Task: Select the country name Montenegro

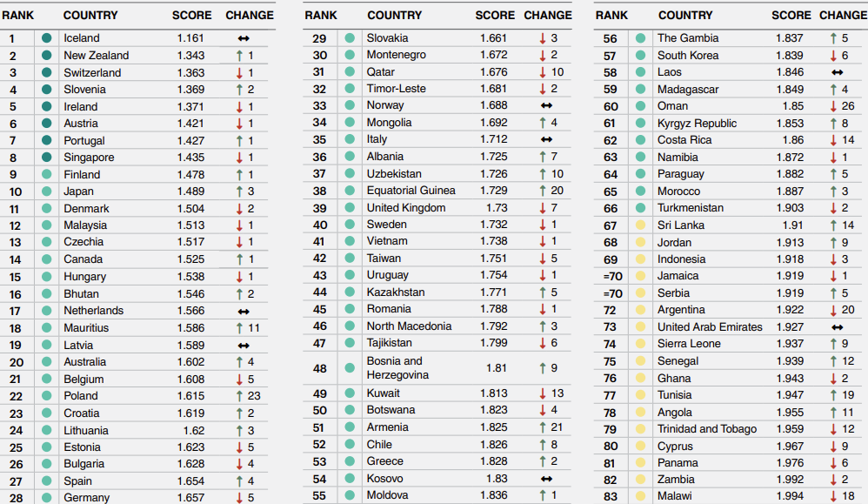Action: pos(397,55)
